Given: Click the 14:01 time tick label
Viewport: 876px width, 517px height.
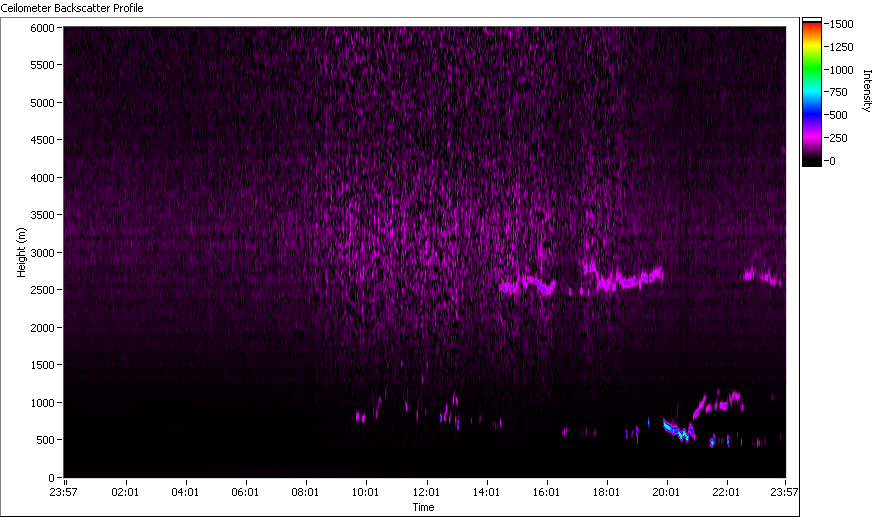Looking at the screenshot, I should coord(485,492).
